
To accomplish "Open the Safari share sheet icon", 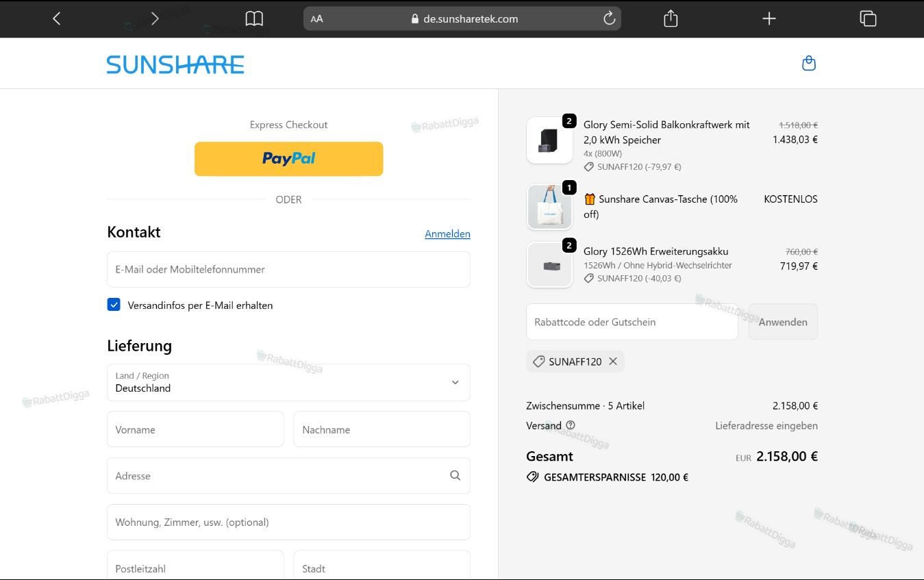I will [671, 18].
